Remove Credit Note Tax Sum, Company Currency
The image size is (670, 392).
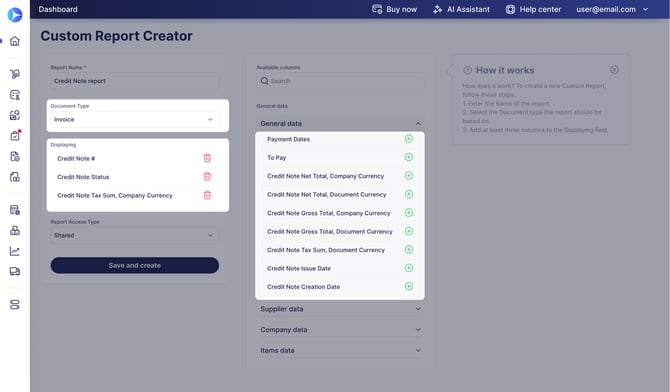(207, 195)
